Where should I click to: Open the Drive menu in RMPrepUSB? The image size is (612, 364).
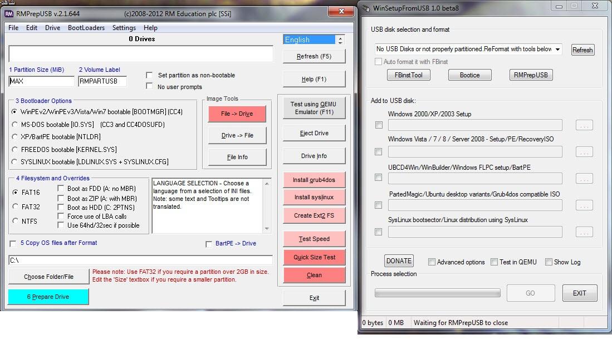53,28
